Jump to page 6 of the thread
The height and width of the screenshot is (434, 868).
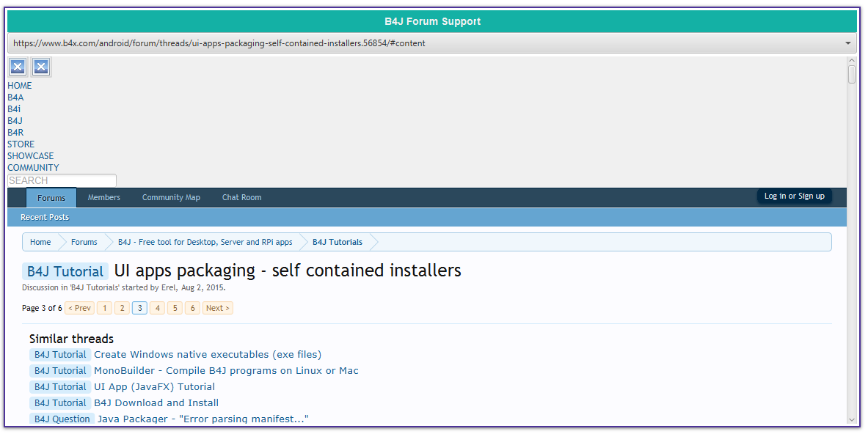[x=192, y=308]
